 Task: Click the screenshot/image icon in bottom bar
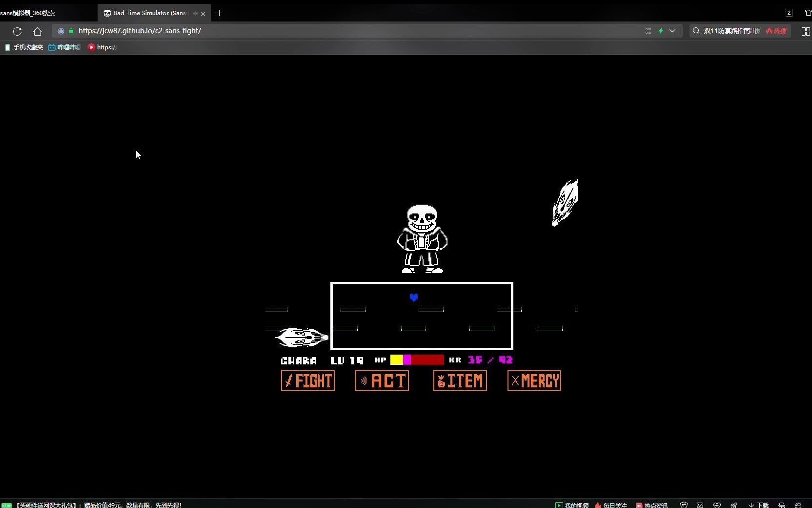pos(700,505)
